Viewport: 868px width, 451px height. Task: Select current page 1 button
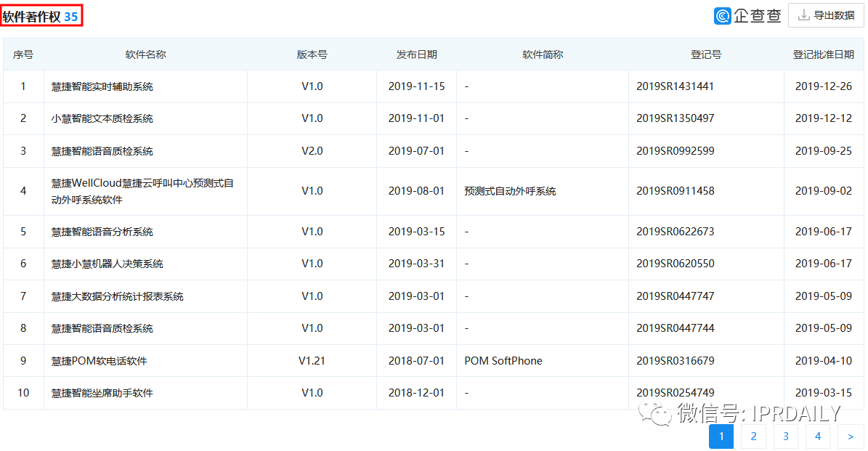pyautogui.click(x=721, y=436)
